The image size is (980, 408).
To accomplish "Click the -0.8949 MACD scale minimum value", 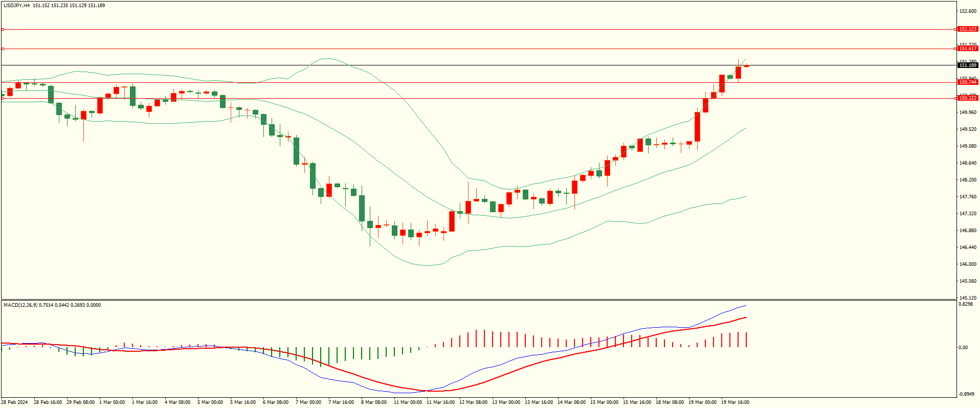I will (966, 394).
